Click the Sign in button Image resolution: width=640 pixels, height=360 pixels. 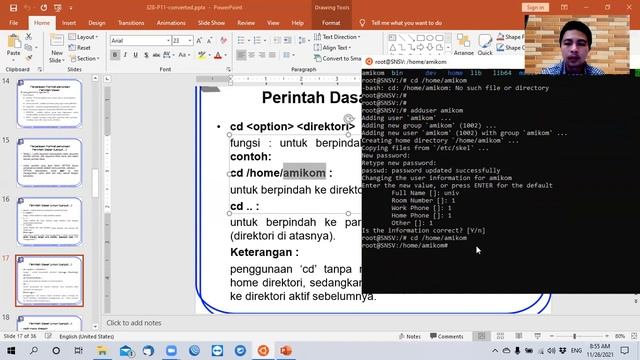(535, 7)
